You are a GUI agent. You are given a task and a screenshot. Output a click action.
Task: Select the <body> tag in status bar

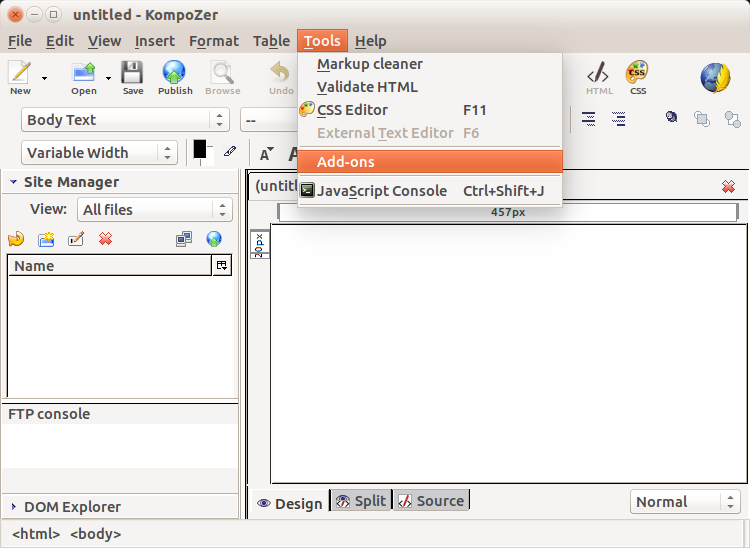96,534
